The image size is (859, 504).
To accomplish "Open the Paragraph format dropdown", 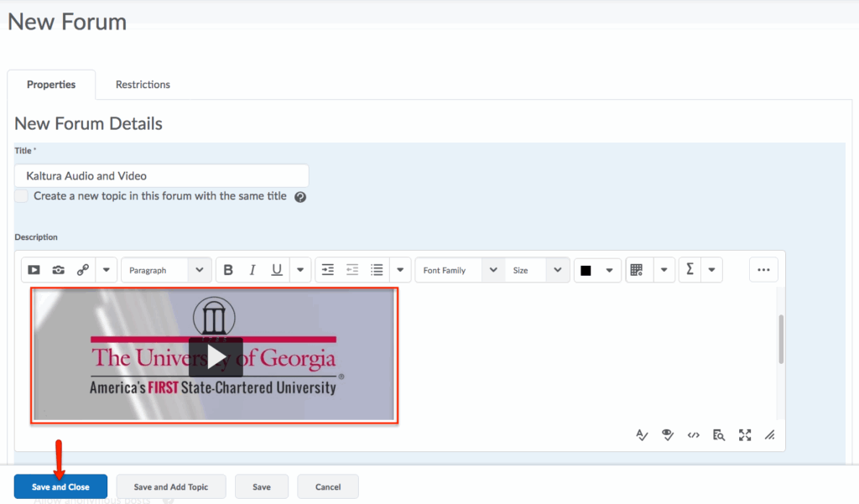I will tap(166, 270).
